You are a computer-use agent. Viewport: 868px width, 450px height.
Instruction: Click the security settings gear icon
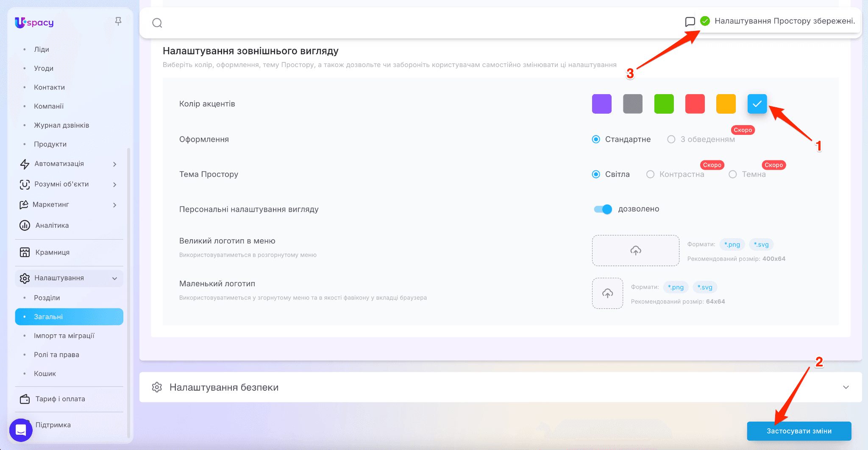click(157, 387)
